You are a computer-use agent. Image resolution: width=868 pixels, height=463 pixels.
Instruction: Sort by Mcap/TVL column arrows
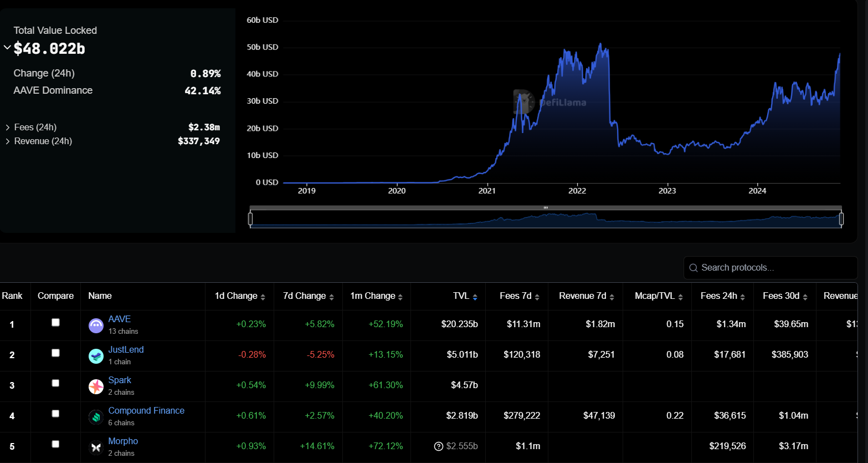(x=681, y=297)
